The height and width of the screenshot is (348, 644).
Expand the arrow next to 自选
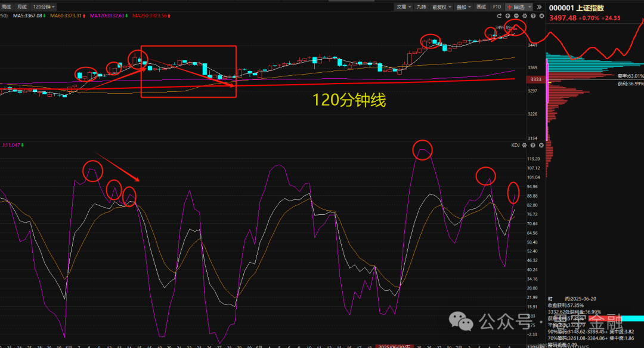[530, 7]
